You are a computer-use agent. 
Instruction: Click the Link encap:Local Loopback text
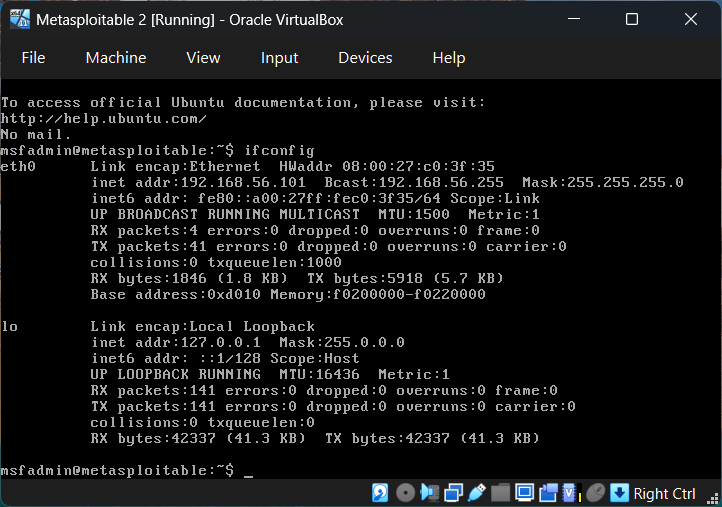tap(203, 326)
